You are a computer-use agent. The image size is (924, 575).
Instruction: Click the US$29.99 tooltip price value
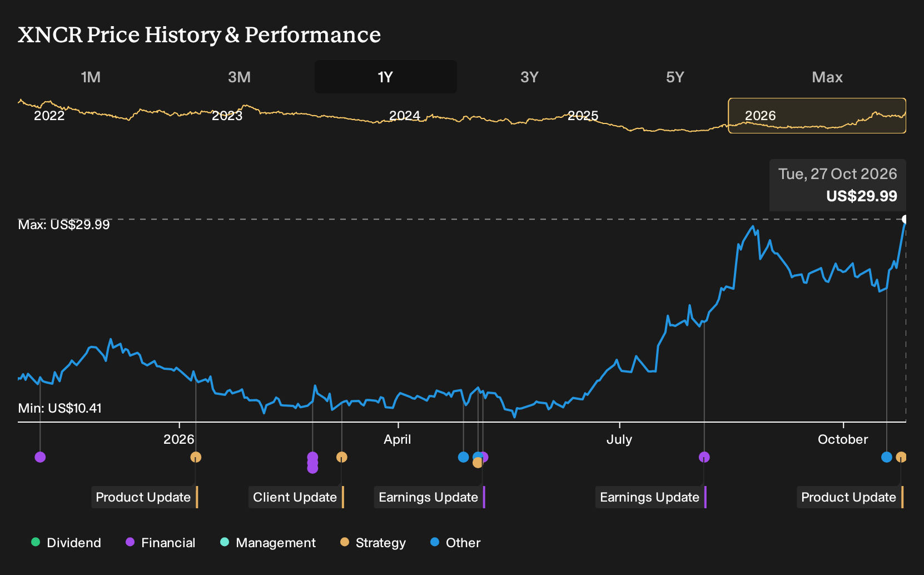[862, 196]
